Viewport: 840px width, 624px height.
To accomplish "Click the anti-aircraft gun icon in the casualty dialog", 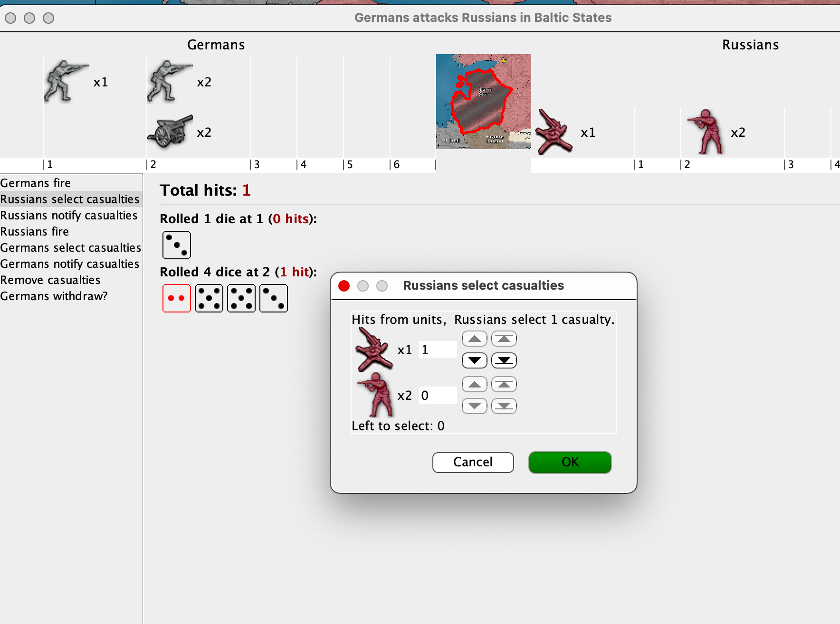I will tap(374, 350).
